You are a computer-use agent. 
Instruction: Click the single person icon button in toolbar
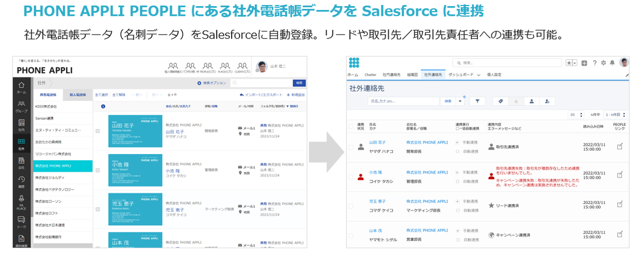tap(531, 101)
